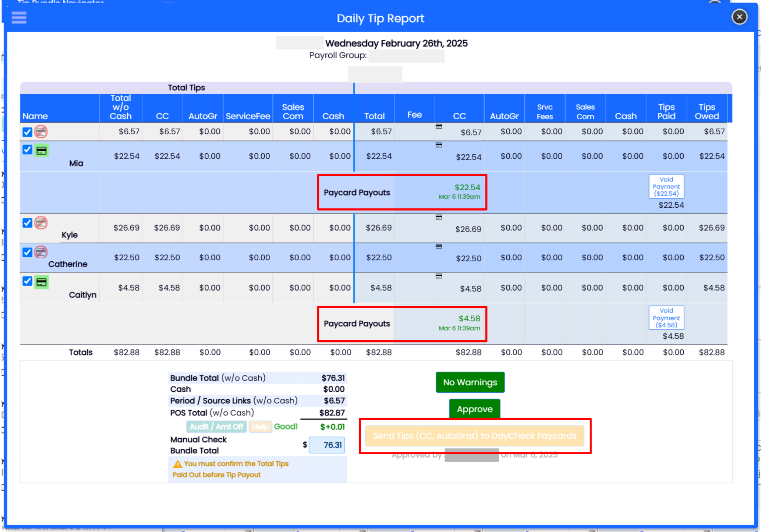Void the $22.54 payment for Mia
Screen dimensions: 761x532
[666, 186]
